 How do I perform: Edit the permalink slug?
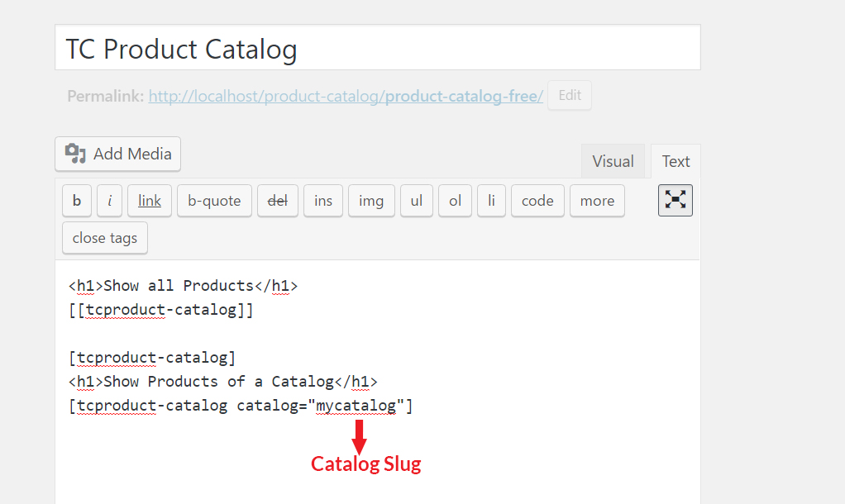(x=570, y=95)
